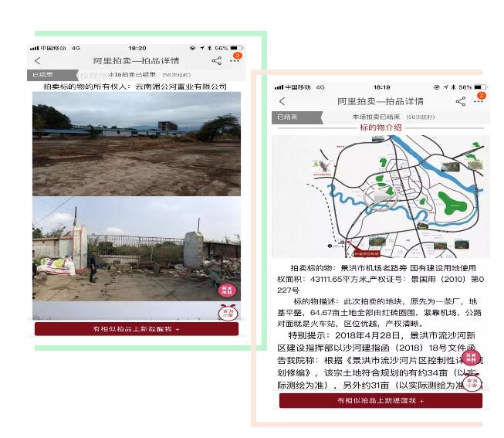Image resolution: width=504 pixels, height=438 pixels.
Task: Tap '本场拍卖已结束' text in right phone
Action: 376,117
